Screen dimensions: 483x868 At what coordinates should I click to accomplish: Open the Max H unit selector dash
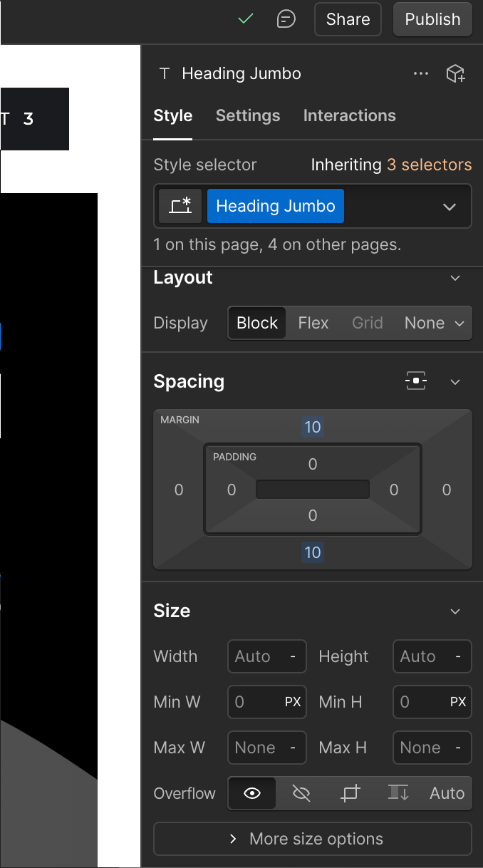pos(458,748)
